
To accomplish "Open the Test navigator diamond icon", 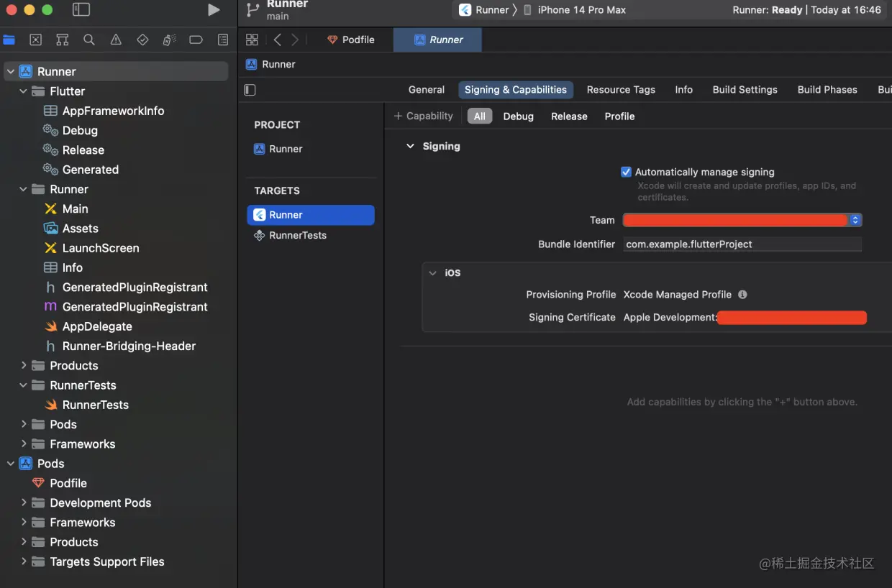I will pos(142,40).
